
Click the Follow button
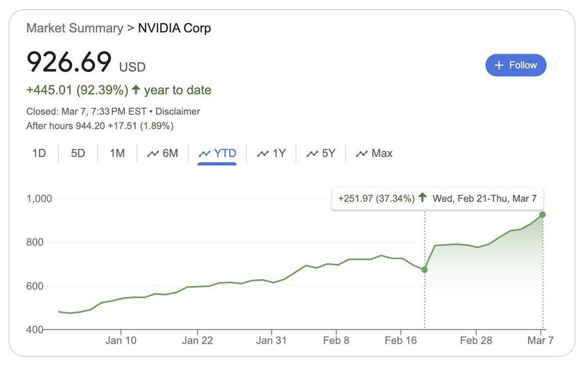click(x=515, y=65)
